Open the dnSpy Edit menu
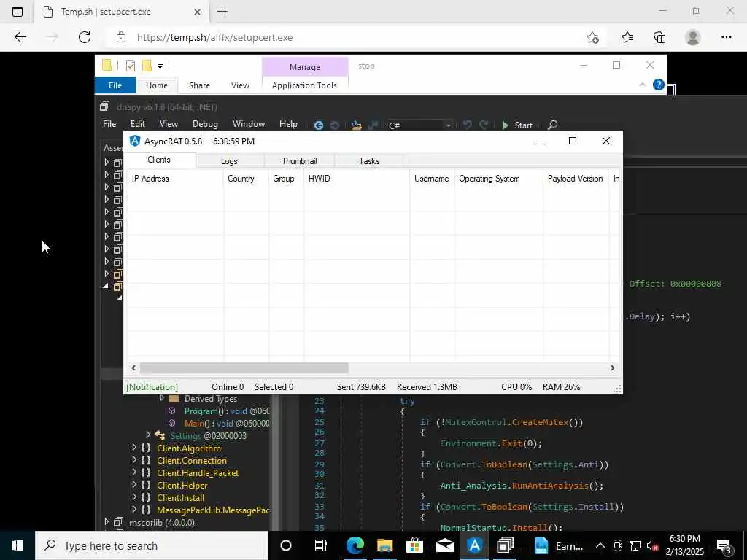747x560 pixels. pos(138,124)
